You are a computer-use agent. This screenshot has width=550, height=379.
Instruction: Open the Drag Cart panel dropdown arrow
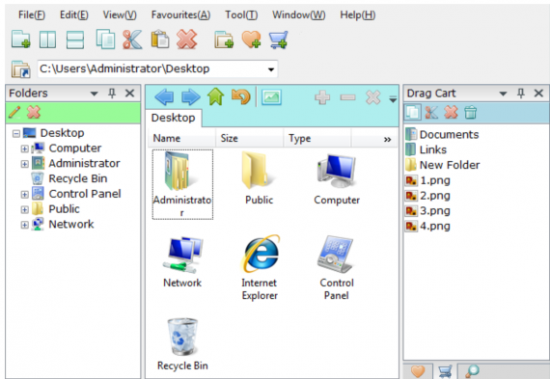503,93
